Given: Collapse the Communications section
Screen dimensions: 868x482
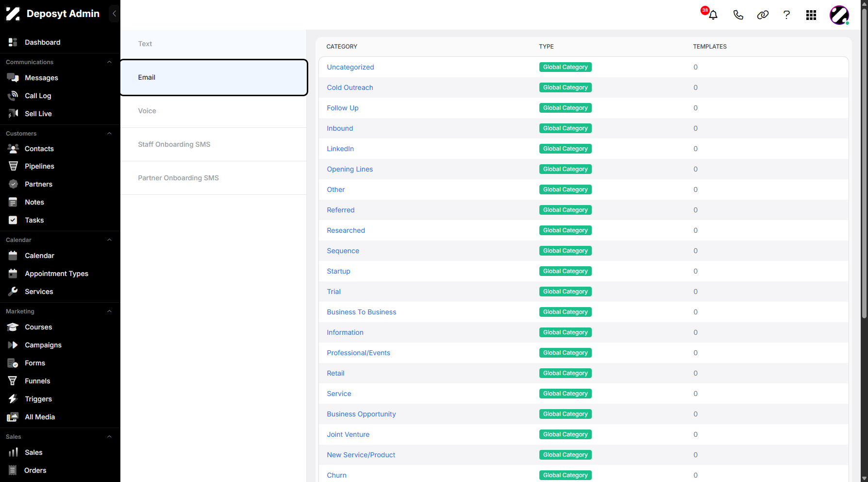Looking at the screenshot, I should tap(109, 62).
